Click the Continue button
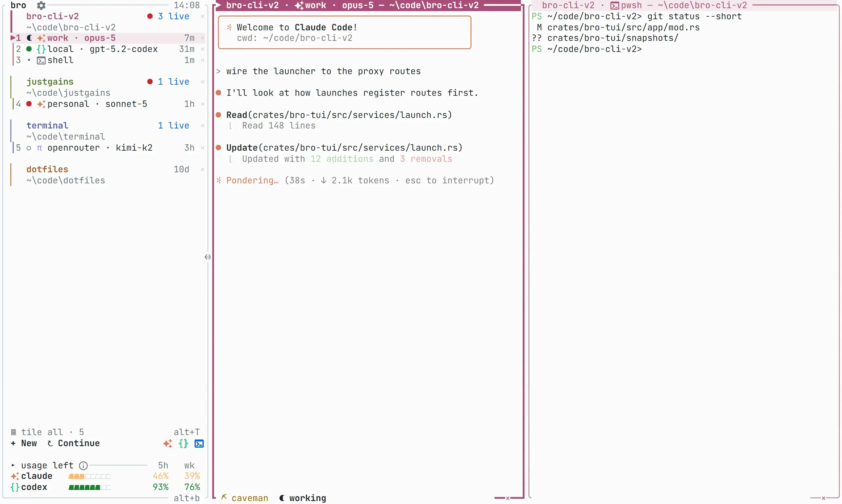The width and height of the screenshot is (842, 504). point(73,443)
